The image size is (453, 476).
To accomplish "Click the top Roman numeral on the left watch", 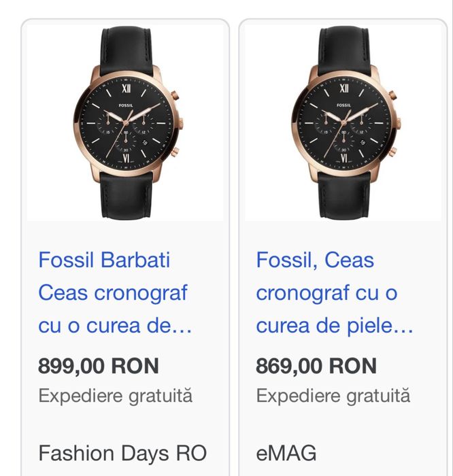I will 126,87.
